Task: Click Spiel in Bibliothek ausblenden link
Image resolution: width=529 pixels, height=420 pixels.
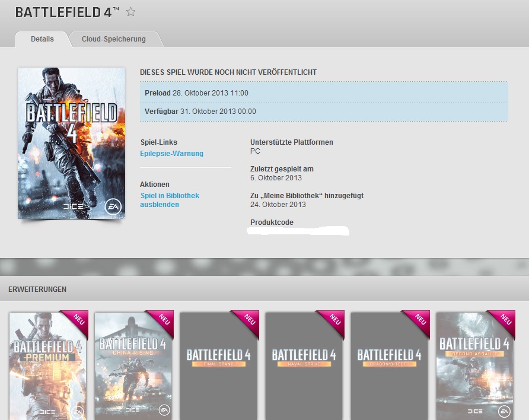Action: (x=170, y=200)
